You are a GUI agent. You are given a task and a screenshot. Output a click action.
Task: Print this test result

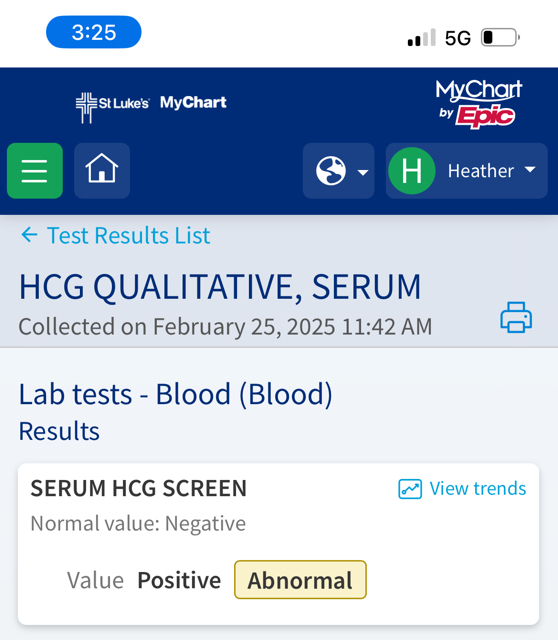pos(516,318)
